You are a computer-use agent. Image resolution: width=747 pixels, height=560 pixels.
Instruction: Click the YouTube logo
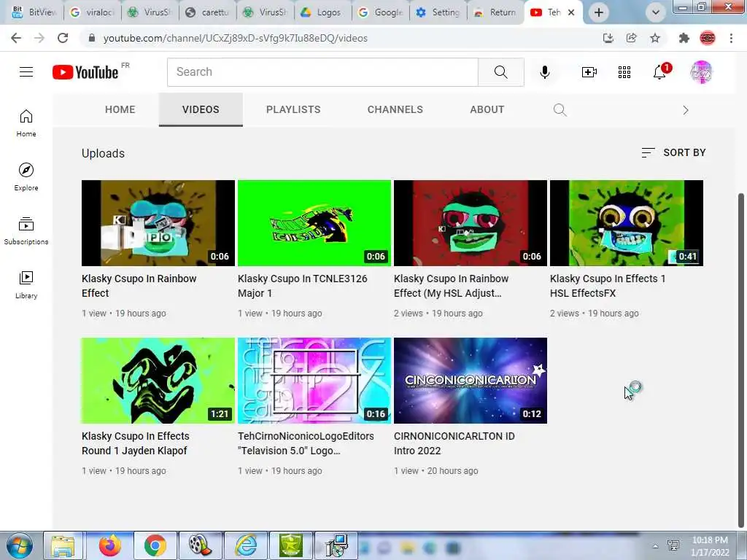pyautogui.click(x=86, y=72)
